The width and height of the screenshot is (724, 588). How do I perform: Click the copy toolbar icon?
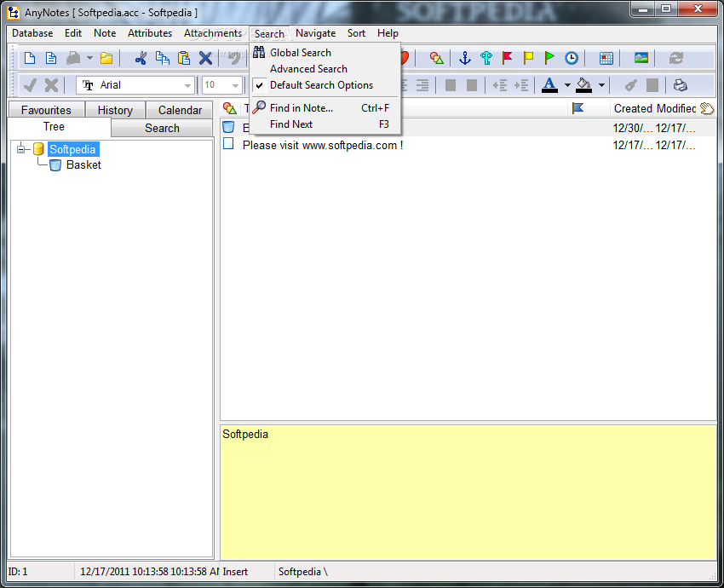click(163, 58)
